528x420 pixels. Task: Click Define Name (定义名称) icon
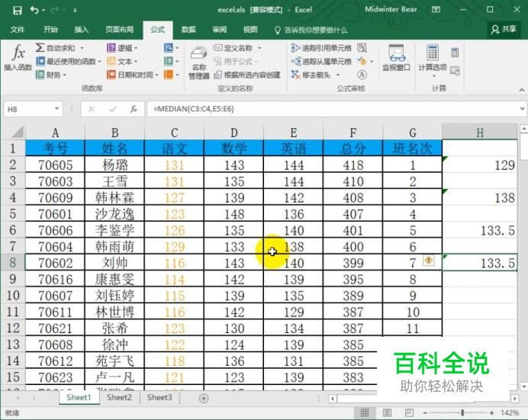click(x=217, y=48)
